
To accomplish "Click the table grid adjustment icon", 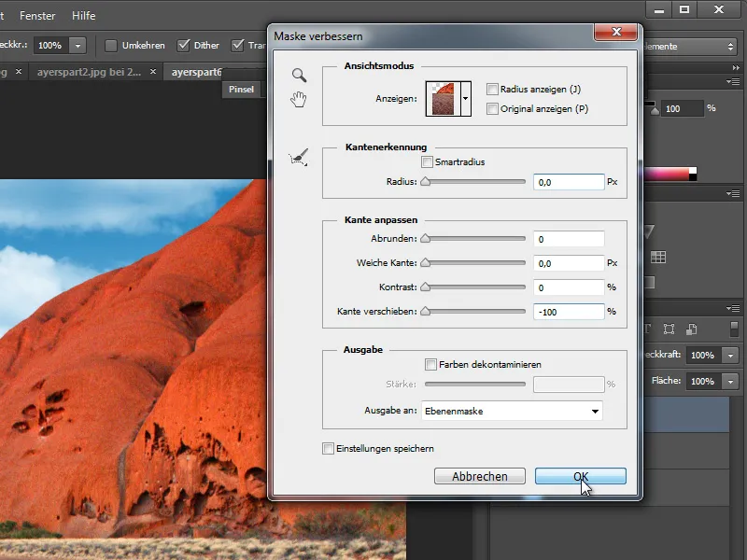I will click(658, 258).
